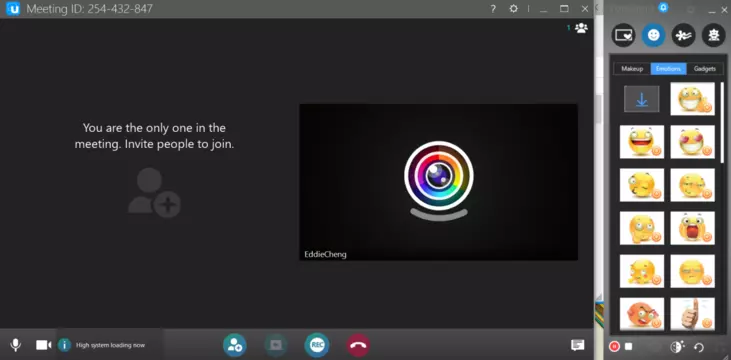
Task: Apply the sleepy closed-eyes emoji effect
Action: point(692,271)
